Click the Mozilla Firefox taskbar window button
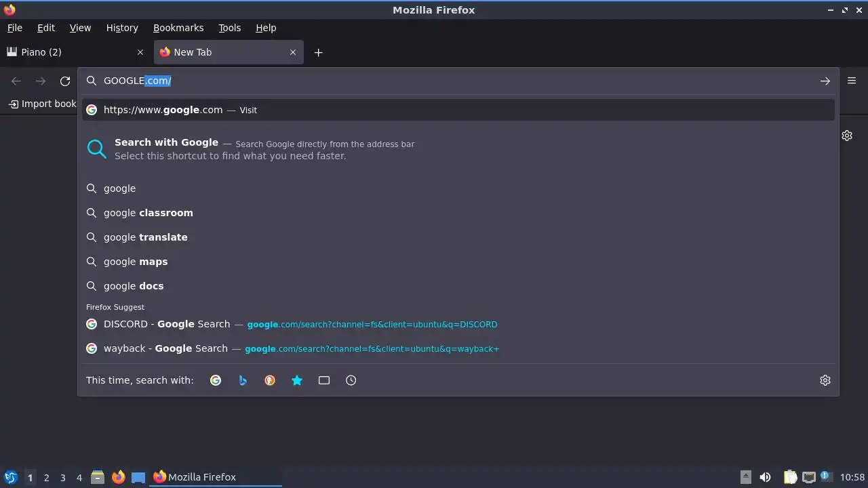The image size is (868, 488). tap(216, 477)
